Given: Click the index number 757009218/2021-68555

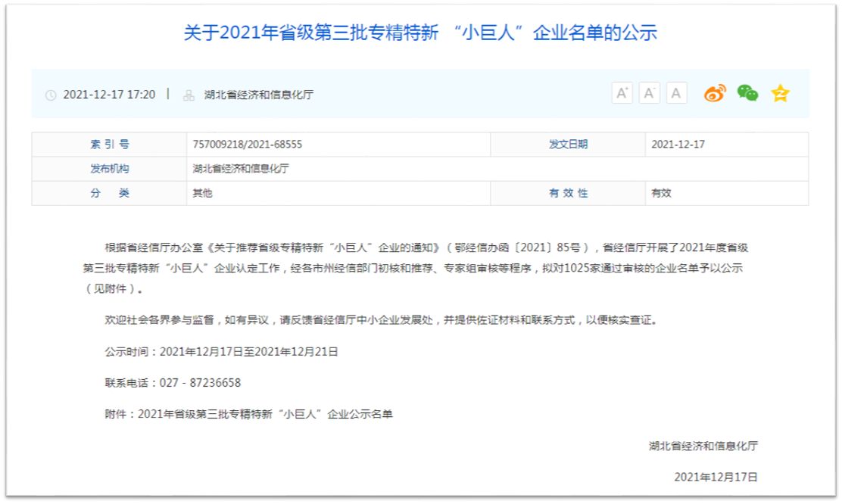Looking at the screenshot, I should 248,145.
